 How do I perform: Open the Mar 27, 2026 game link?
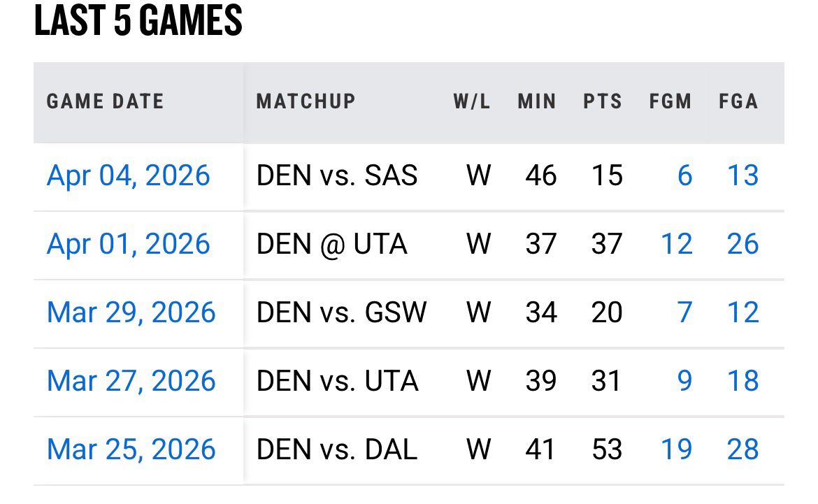point(131,381)
